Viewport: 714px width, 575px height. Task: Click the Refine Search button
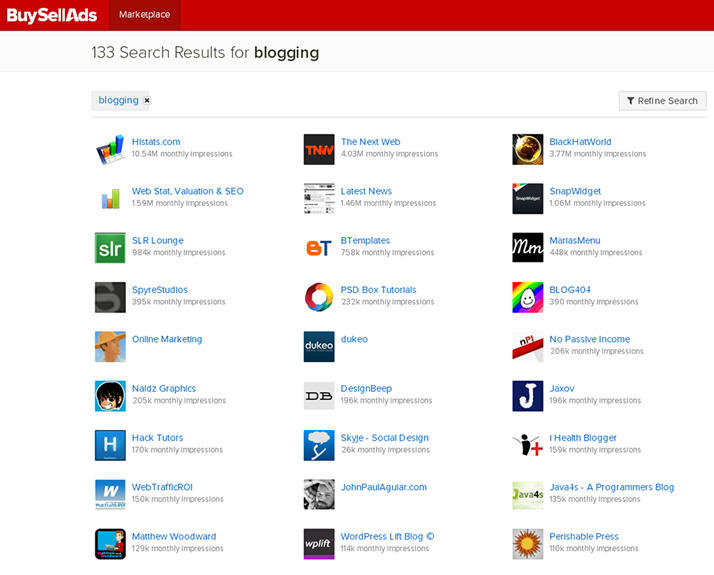tap(663, 101)
